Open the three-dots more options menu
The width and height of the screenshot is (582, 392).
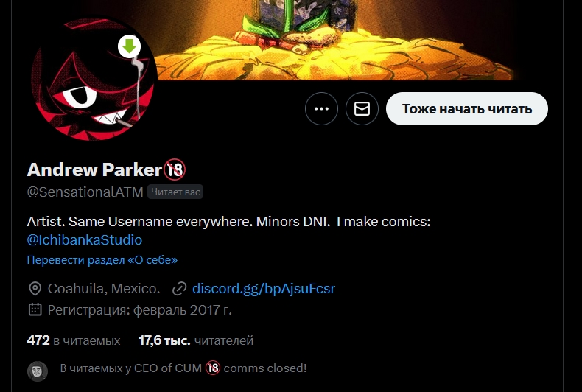321,109
